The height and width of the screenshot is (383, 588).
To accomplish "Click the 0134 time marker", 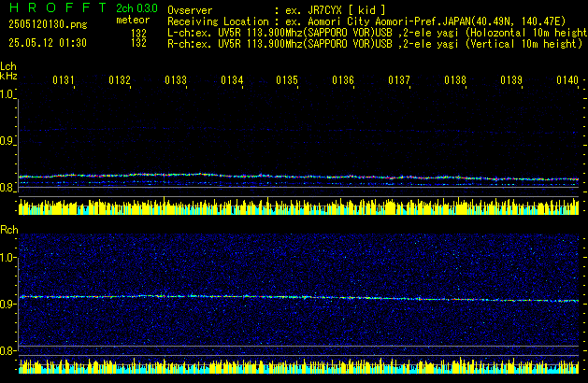I will pyautogui.click(x=232, y=80).
